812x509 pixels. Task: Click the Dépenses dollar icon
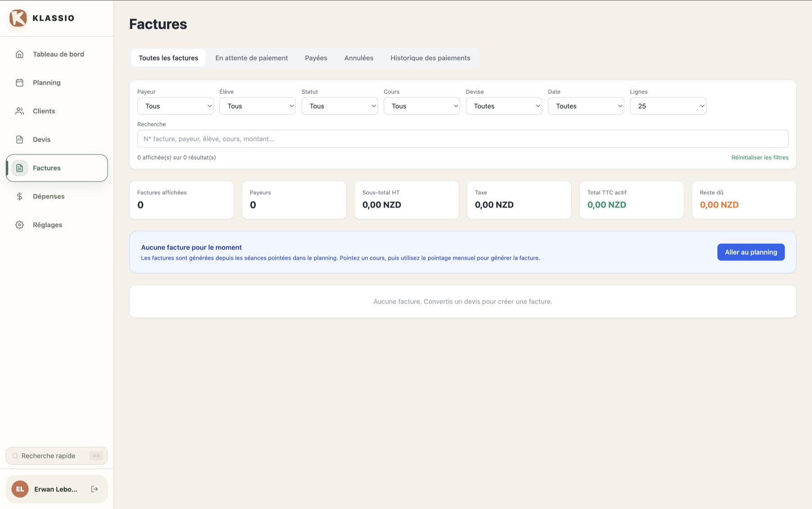[x=19, y=196]
